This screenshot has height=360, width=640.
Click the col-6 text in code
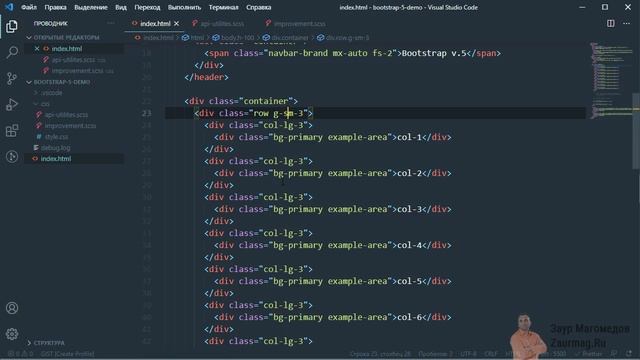coord(409,317)
